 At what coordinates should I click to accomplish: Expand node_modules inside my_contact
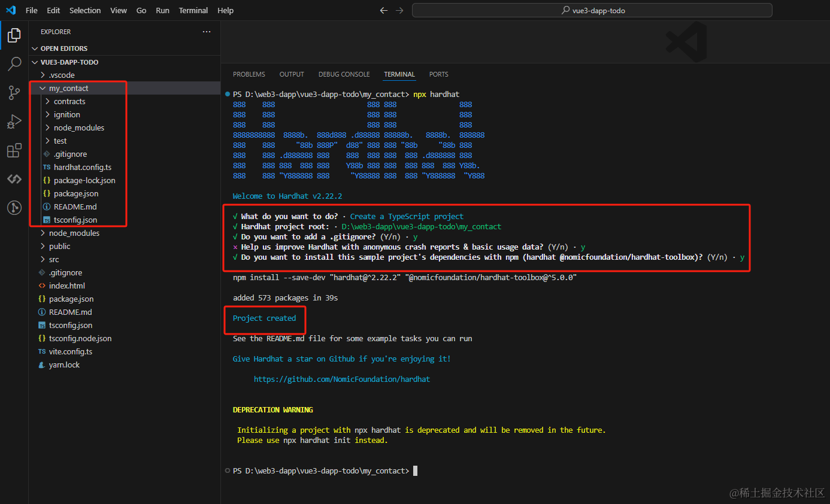(125, 127)
